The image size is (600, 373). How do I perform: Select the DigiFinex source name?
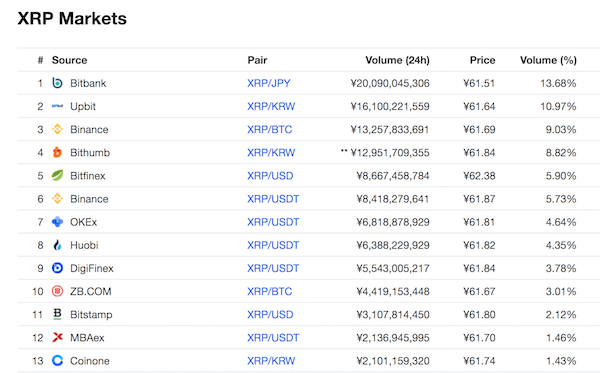tap(92, 269)
